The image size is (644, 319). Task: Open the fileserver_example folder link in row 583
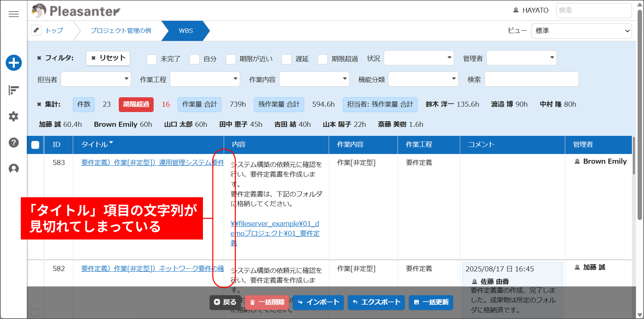click(x=275, y=233)
